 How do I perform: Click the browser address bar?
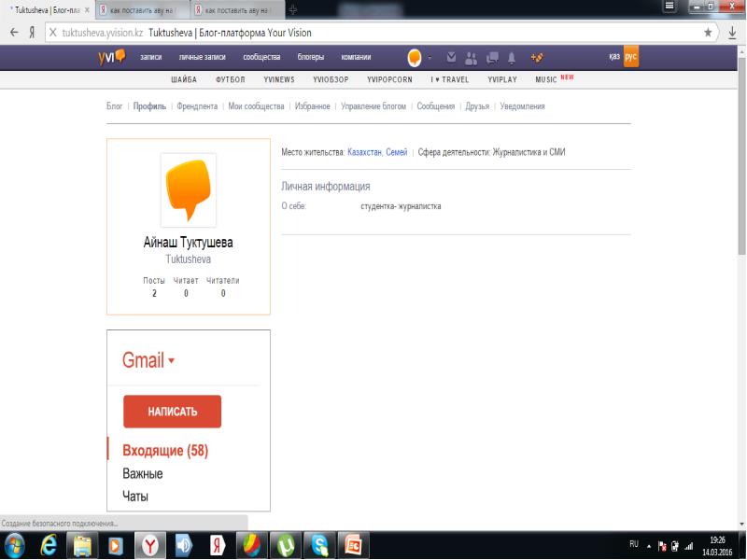point(373,31)
